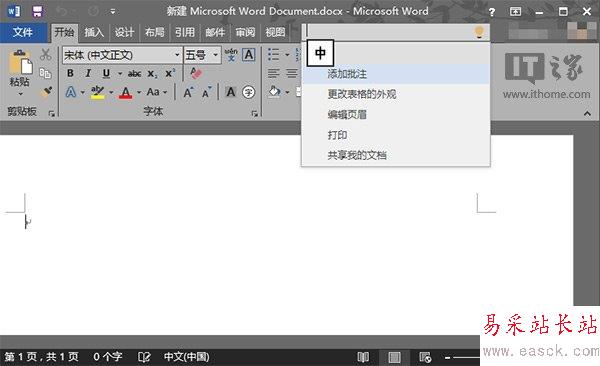Choose 添加批注 from suggestions
This screenshot has height=366, width=600.
(396, 74)
